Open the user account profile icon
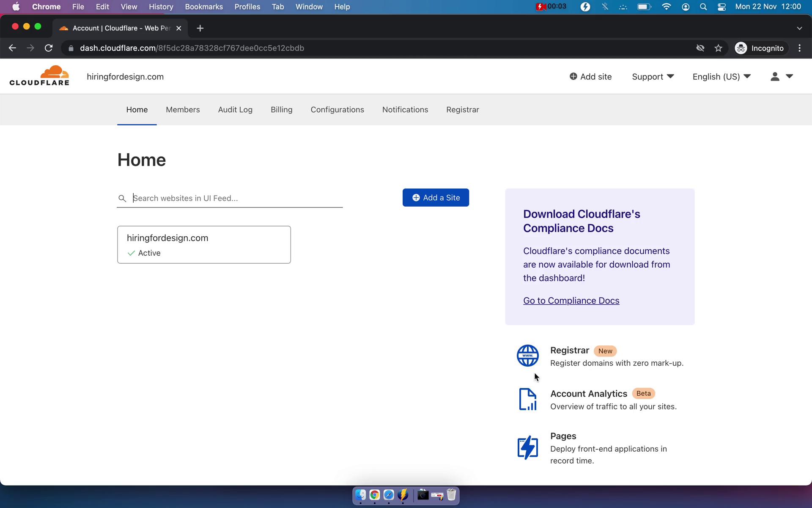 775,76
